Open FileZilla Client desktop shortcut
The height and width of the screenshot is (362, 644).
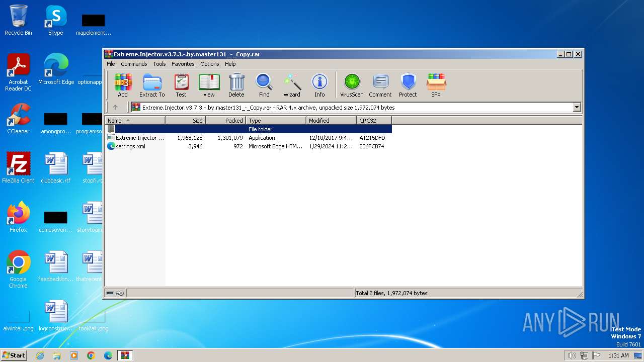18,168
